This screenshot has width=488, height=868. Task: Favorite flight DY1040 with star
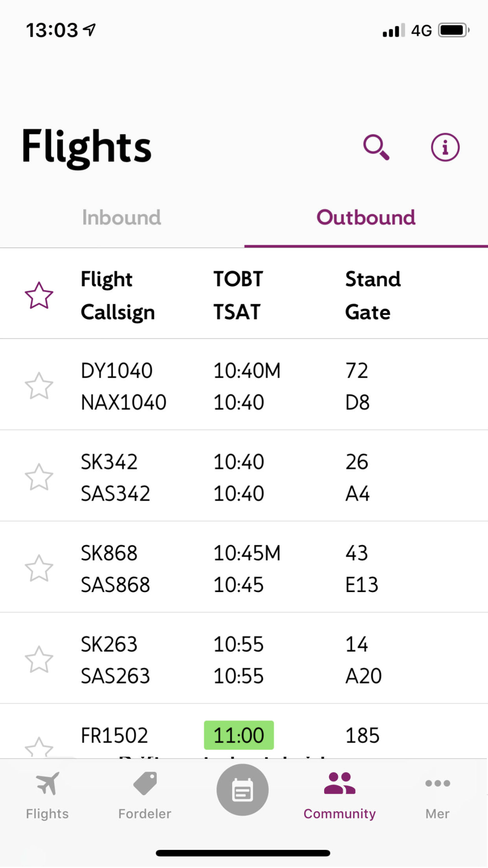[x=39, y=386]
